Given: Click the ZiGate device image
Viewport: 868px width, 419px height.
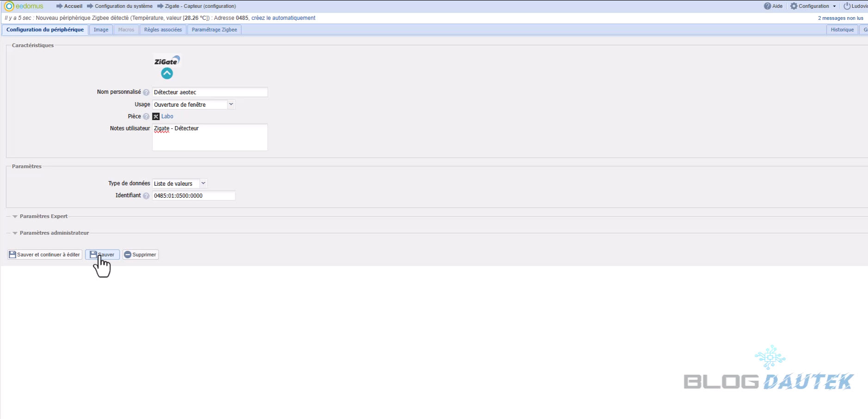Looking at the screenshot, I should (167, 61).
